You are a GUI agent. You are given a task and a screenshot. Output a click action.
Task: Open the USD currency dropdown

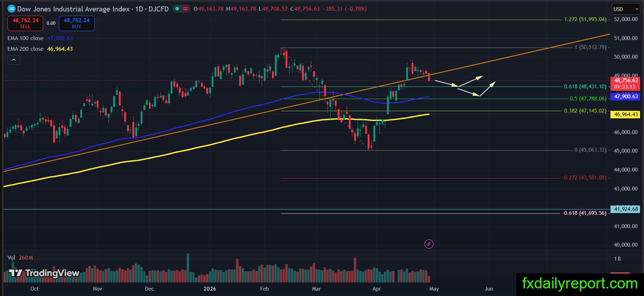626,9
